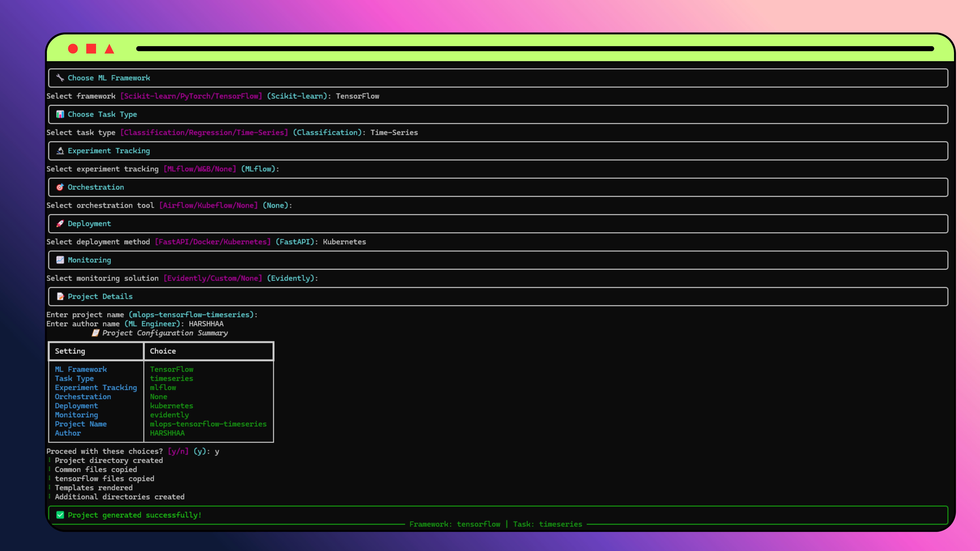The height and width of the screenshot is (551, 980).
Task: Click the wrench icon beside Choose ML Framework
Action: [x=60, y=78]
